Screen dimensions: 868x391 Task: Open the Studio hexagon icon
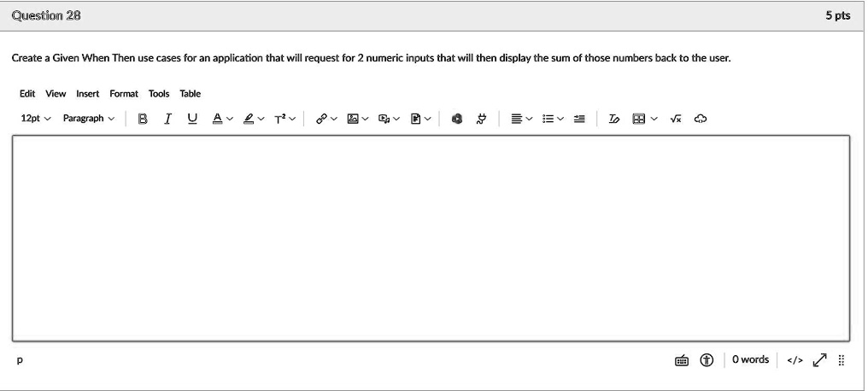[457, 119]
